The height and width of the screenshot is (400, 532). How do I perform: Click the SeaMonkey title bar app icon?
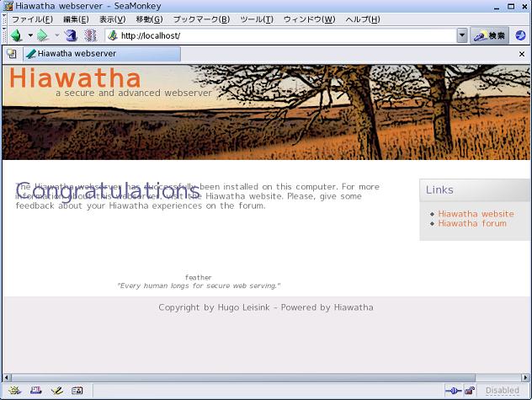coord(8,6)
